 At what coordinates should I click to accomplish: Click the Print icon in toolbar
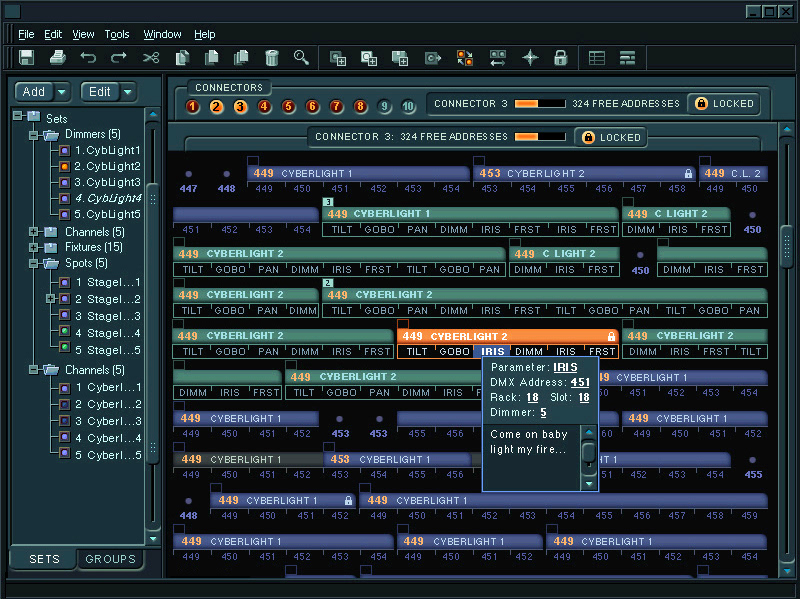pos(58,58)
